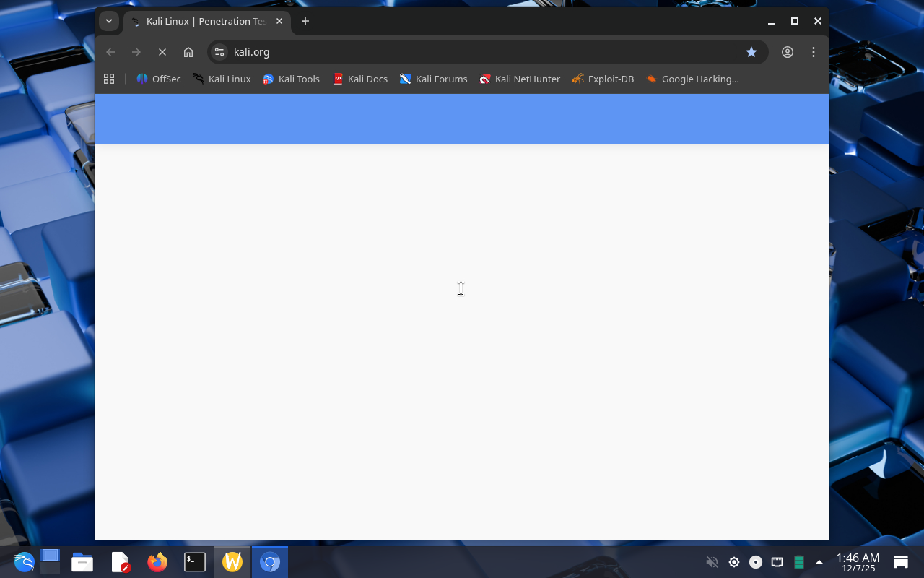
Task: Launch Firefox from the taskbar
Action: [157, 562]
